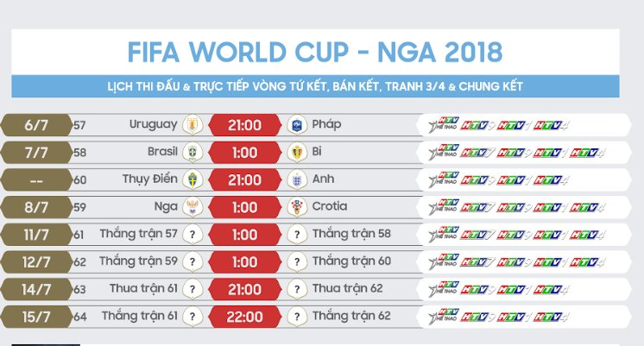Click the France (Pháp) team crest
644x346 pixels.
(x=296, y=125)
